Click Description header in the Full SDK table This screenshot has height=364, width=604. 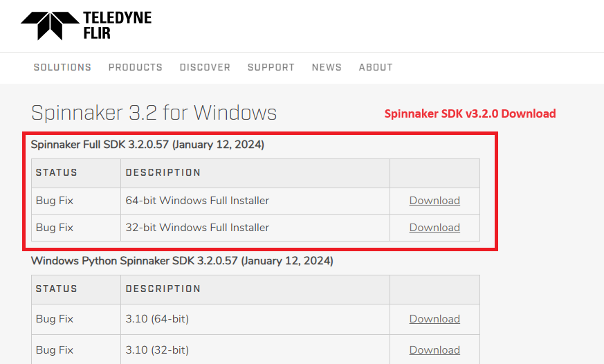[x=163, y=172]
